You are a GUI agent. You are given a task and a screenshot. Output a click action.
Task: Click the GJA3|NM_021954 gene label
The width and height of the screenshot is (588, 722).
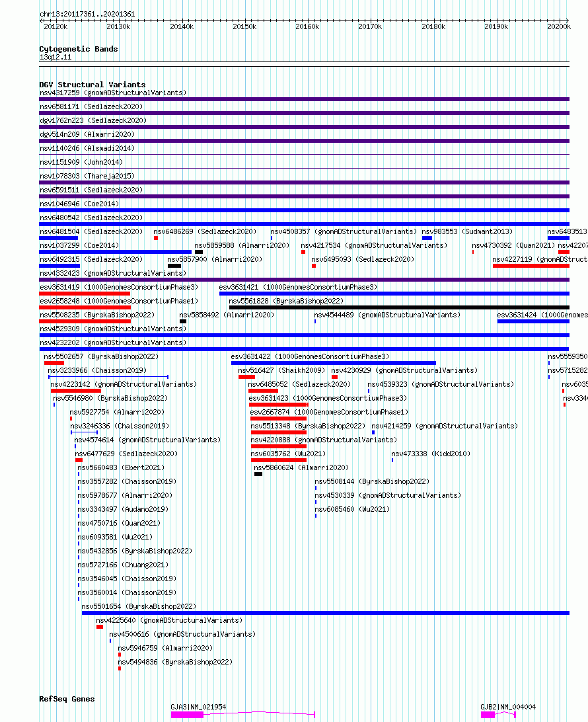pyautogui.click(x=198, y=707)
